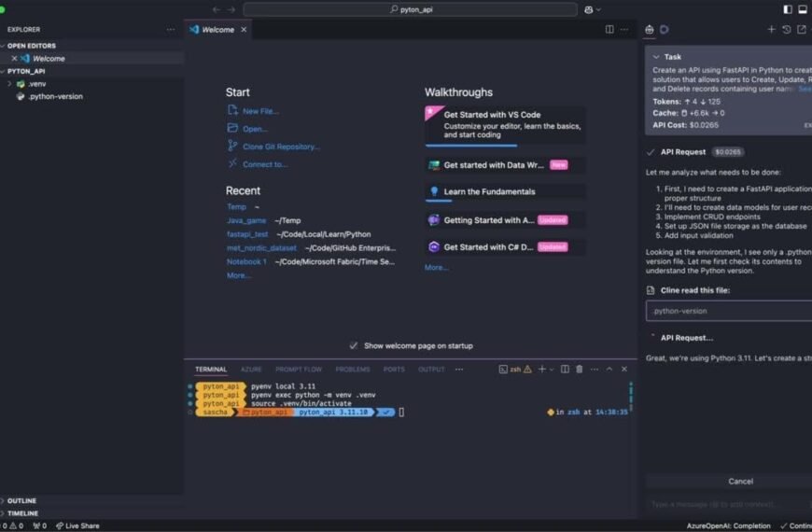Collapse the Open Editors section

(x=3, y=46)
